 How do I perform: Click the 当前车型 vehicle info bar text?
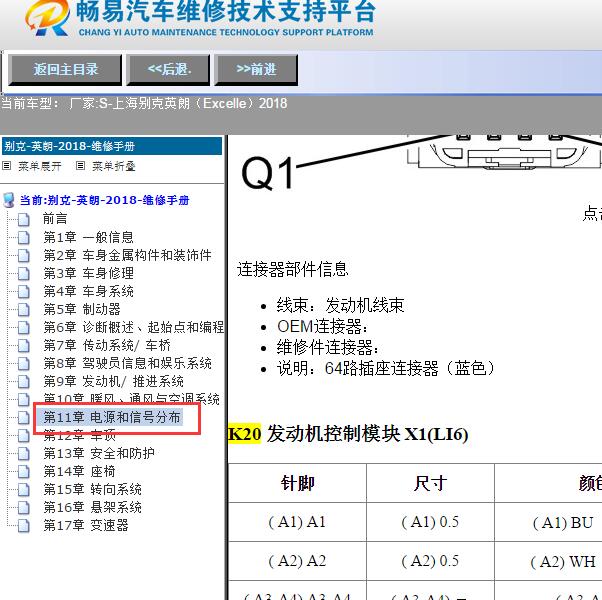tap(144, 103)
